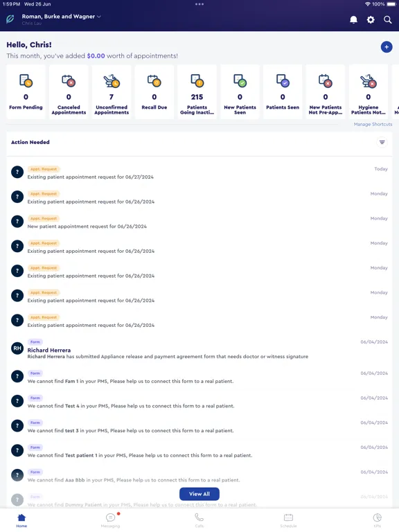Screen dimensions: 399x532
Task: Click the $0.00 appointments amount
Action: tap(96, 56)
